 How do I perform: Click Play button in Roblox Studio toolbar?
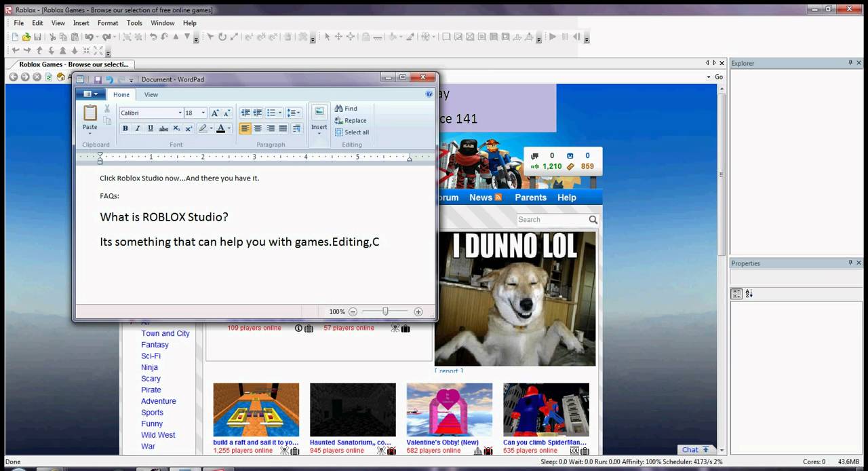(553, 37)
